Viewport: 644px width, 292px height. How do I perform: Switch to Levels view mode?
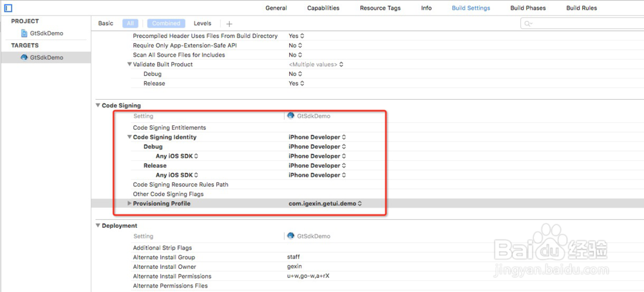[202, 24]
